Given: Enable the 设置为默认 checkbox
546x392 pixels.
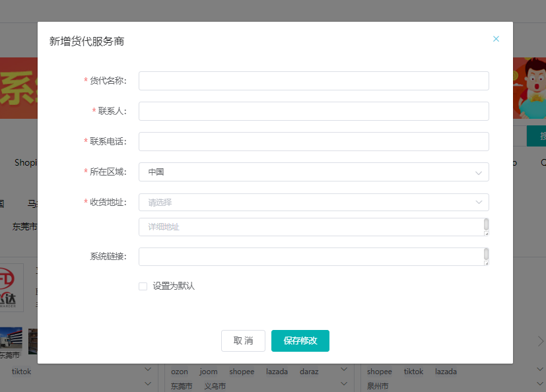Looking at the screenshot, I should [143, 286].
